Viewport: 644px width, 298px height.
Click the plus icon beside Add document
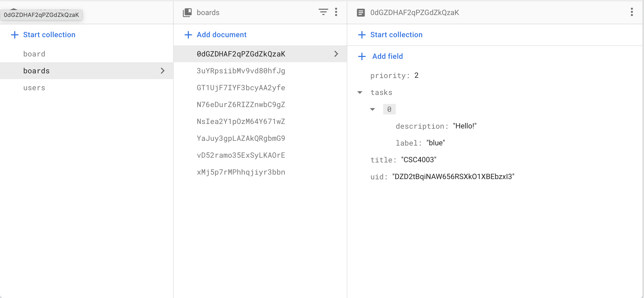coord(188,35)
